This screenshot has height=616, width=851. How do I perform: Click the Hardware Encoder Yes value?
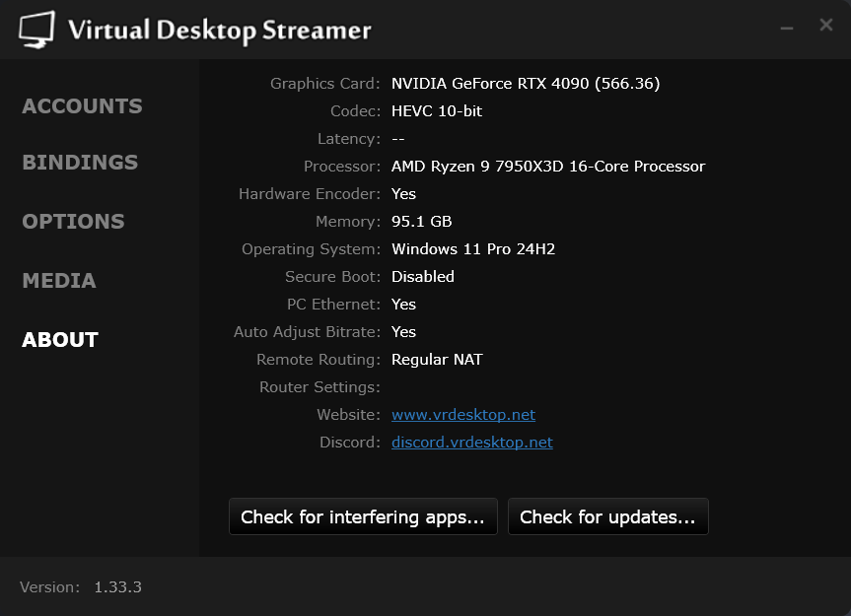click(403, 193)
